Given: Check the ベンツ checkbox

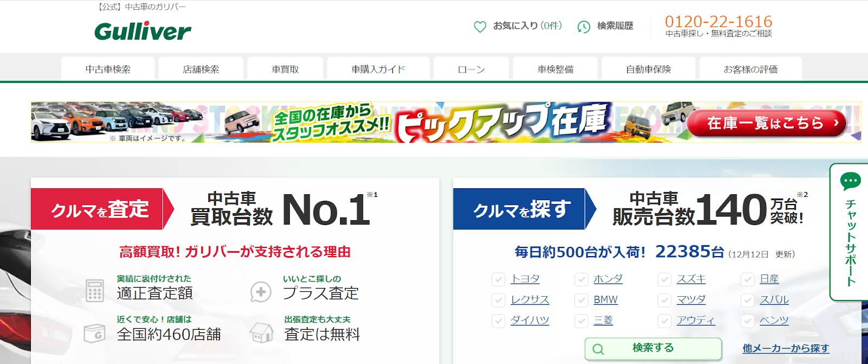Looking at the screenshot, I should [x=748, y=321].
